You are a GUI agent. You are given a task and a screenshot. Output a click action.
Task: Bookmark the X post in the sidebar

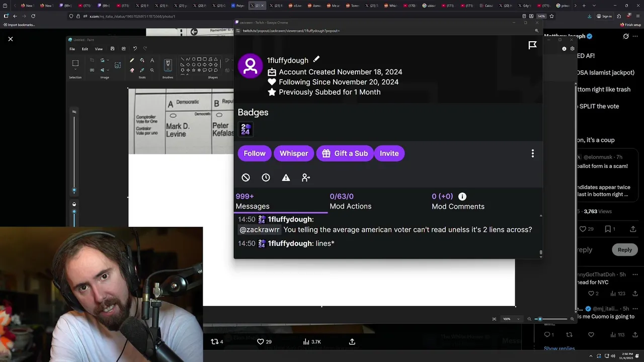coord(608,229)
